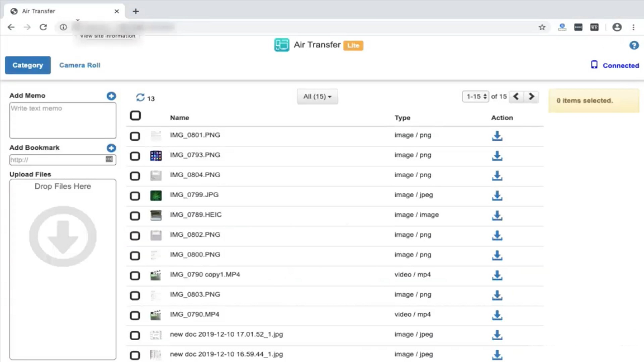Click the refresh icon above the file list
The width and height of the screenshot is (644, 362).
[x=140, y=97]
